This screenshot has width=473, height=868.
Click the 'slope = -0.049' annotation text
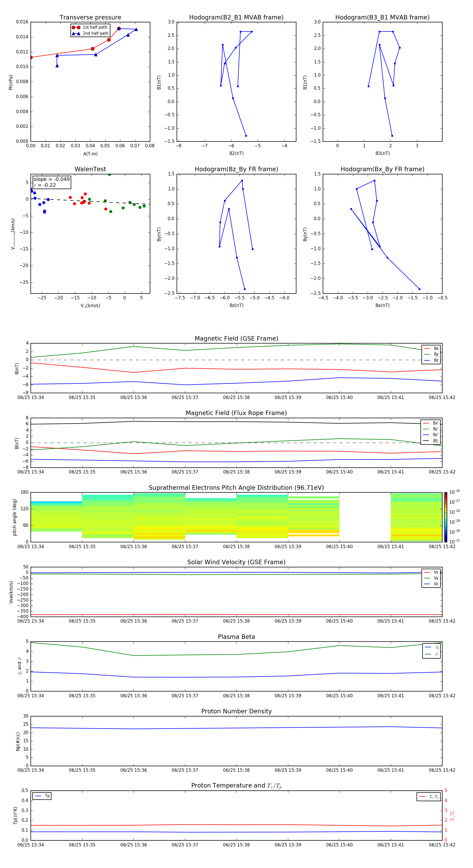pyautogui.click(x=52, y=179)
